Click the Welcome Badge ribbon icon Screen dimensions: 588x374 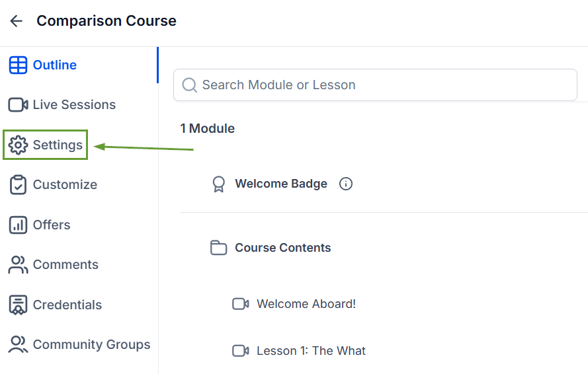tap(219, 184)
